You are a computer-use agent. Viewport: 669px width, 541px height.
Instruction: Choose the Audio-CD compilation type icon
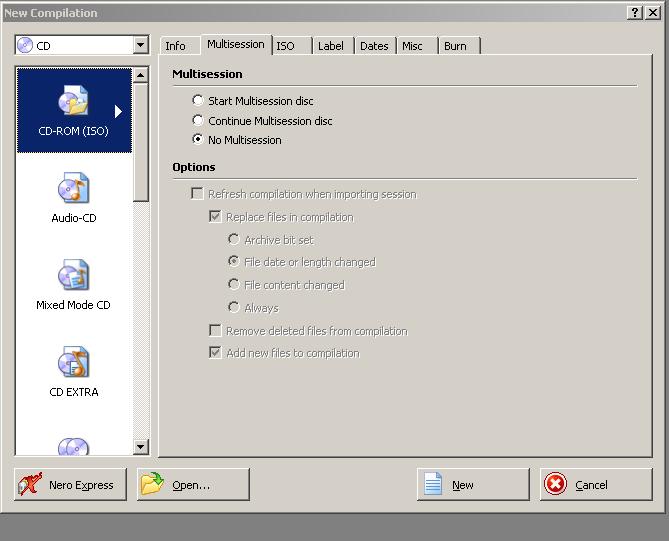(73, 189)
